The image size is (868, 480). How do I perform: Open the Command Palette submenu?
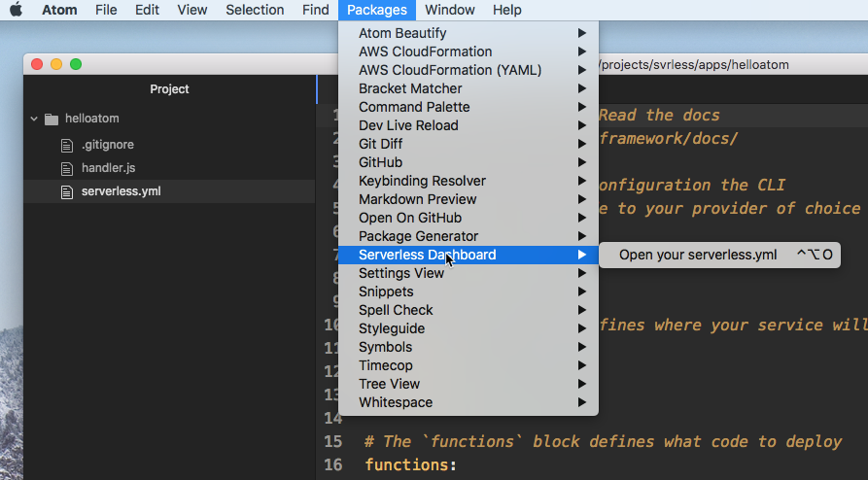(413, 107)
